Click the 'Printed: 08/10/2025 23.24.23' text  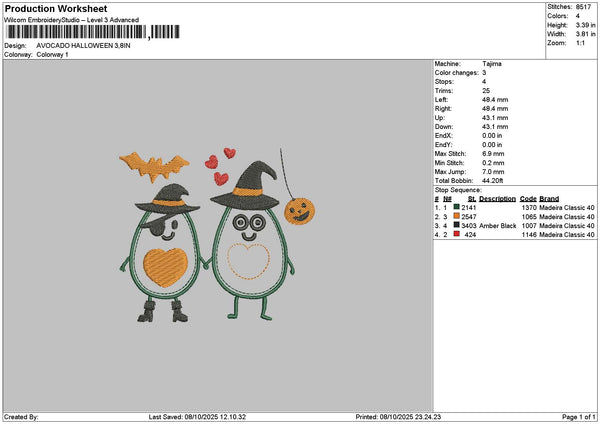pyautogui.click(x=398, y=417)
